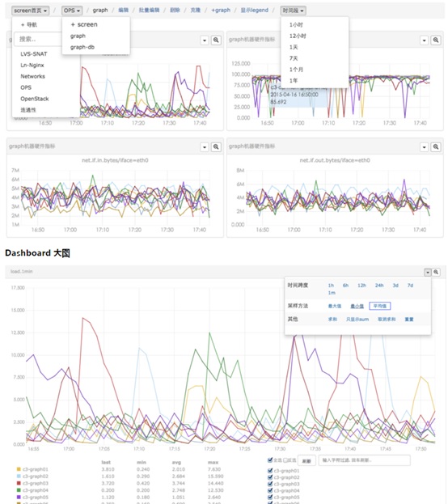Select Networks from navigation list
448x504 pixels.
(x=33, y=77)
